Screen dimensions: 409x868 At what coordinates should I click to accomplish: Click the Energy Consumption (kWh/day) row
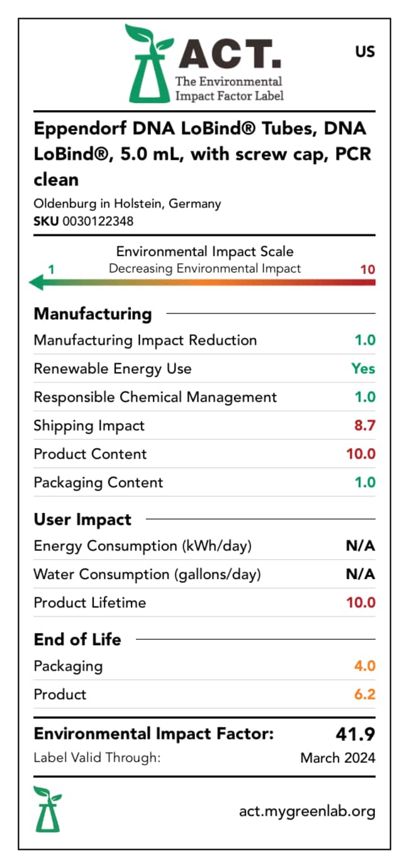204,546
